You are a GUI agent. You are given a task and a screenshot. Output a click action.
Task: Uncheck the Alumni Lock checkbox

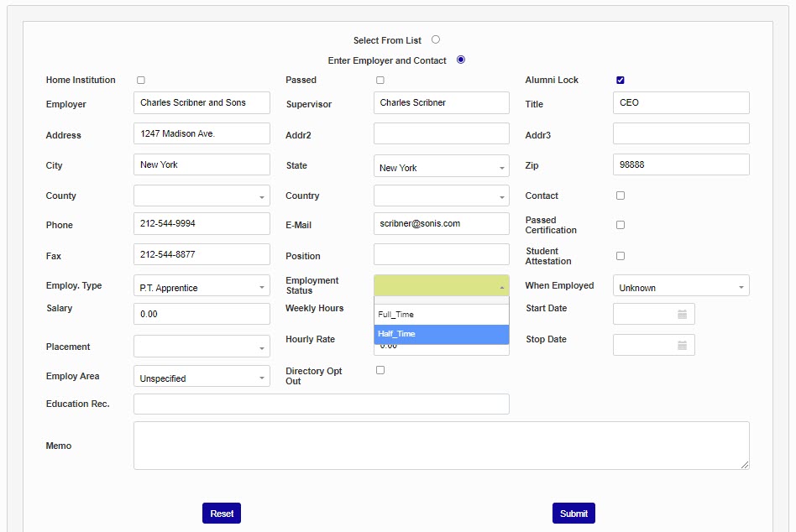tap(621, 81)
